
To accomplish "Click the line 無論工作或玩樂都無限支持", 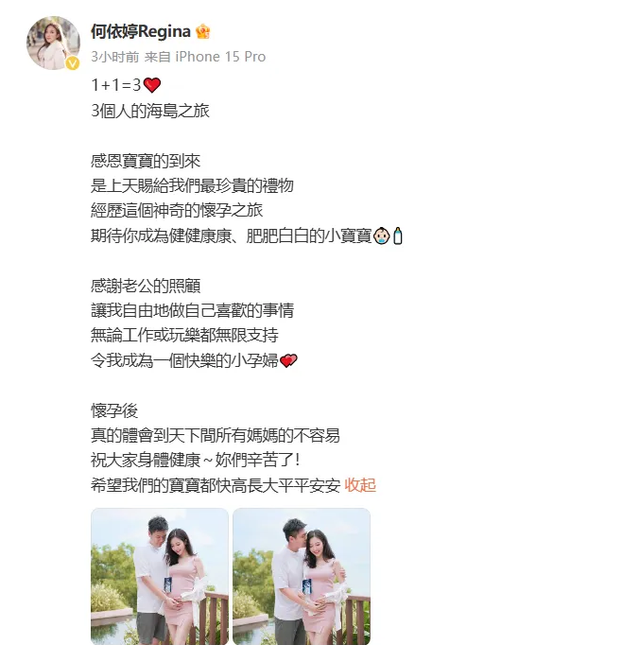I will pyautogui.click(x=185, y=335).
